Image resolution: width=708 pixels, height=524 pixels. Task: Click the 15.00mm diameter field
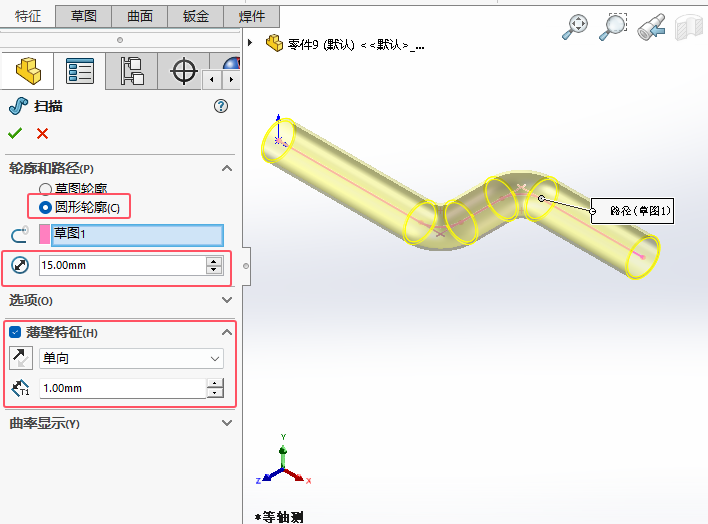coord(123,266)
